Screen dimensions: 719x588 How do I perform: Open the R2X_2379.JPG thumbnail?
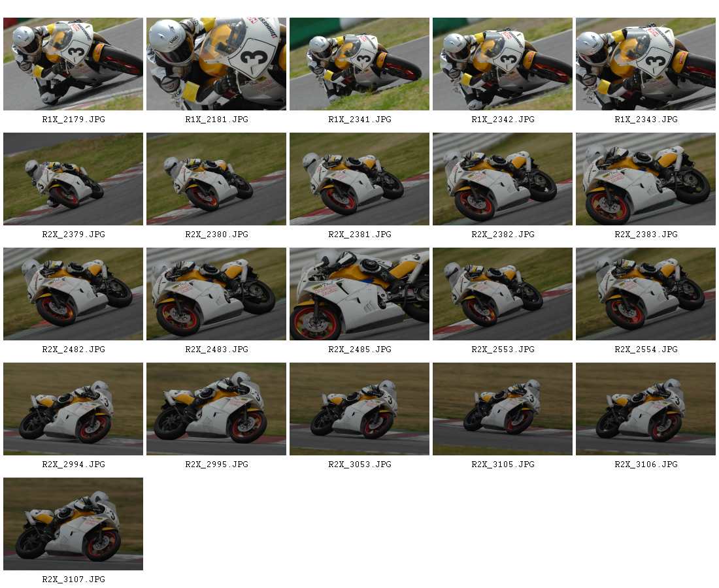pyautogui.click(x=73, y=179)
